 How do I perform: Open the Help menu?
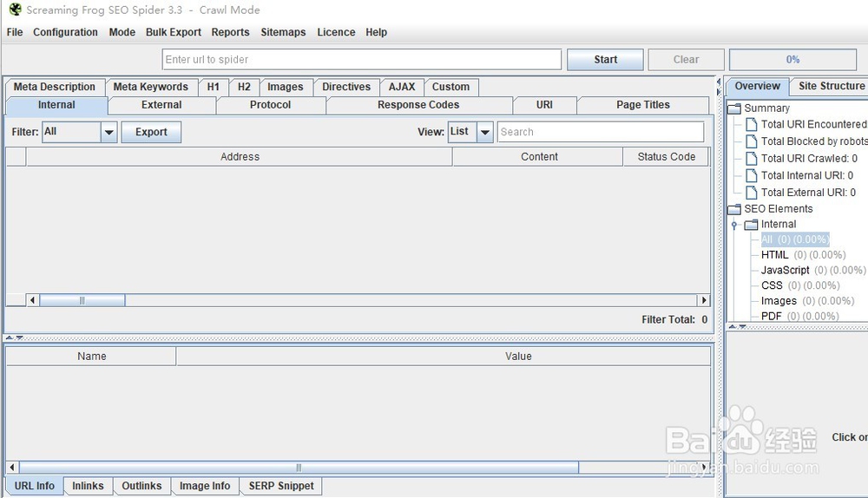(x=377, y=32)
